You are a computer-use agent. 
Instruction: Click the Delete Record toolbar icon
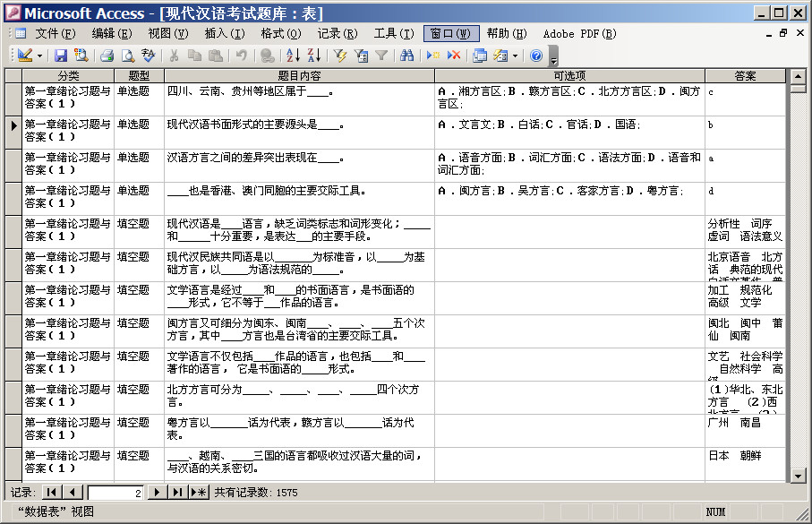[x=454, y=55]
